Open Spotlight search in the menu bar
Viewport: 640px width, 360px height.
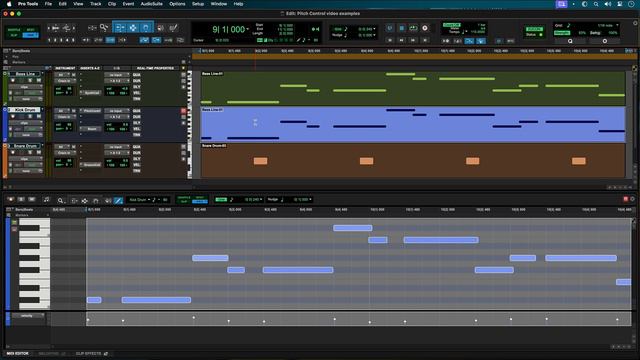pyautogui.click(x=596, y=4)
